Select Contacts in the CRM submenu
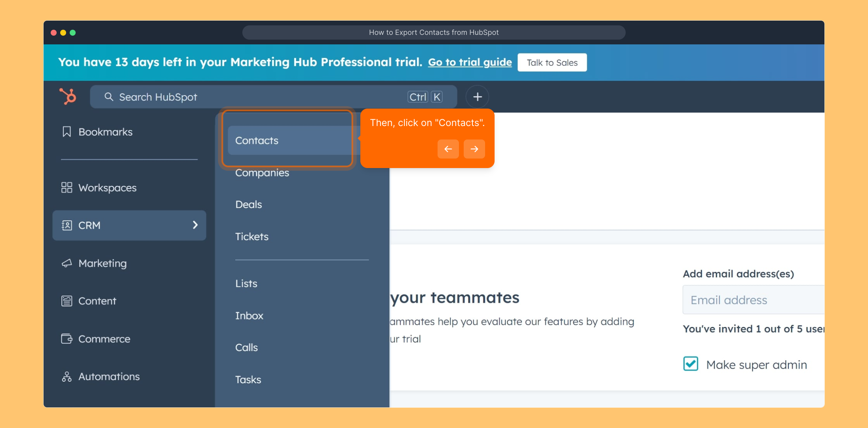Screen dimensions: 868x428 click(x=257, y=140)
